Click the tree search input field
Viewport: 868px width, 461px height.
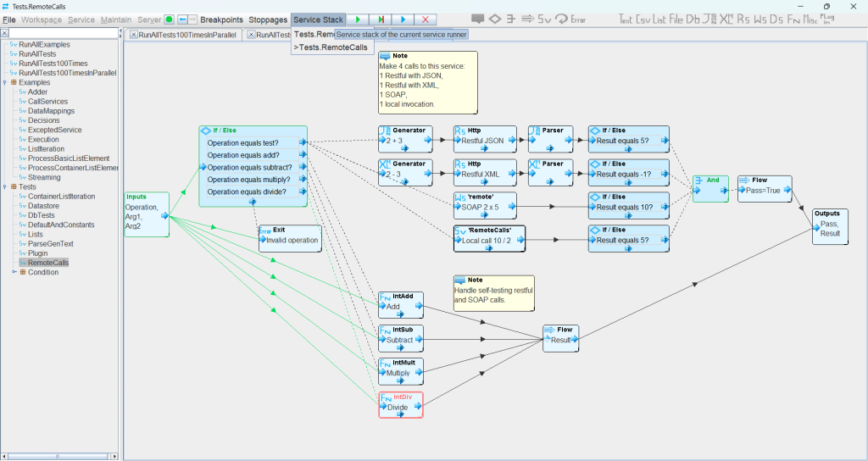[x=63, y=33]
